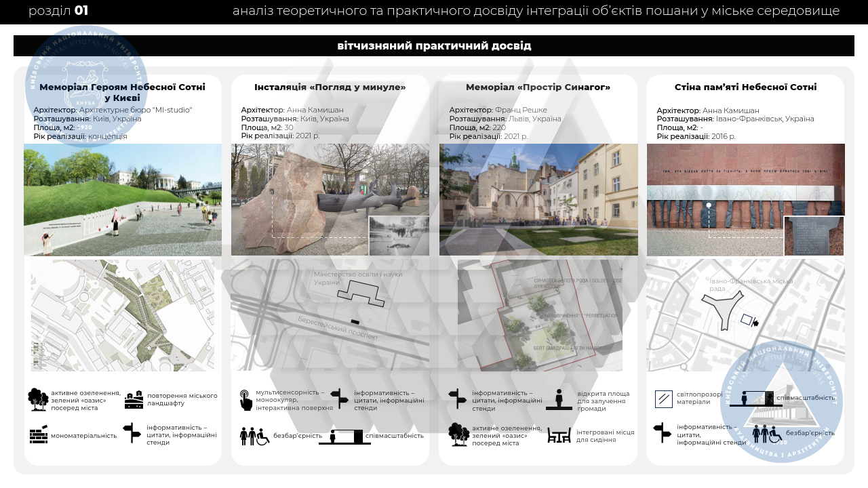
Task: Select the text 'інтегровані місця для сидіння'
Action: 606,436
